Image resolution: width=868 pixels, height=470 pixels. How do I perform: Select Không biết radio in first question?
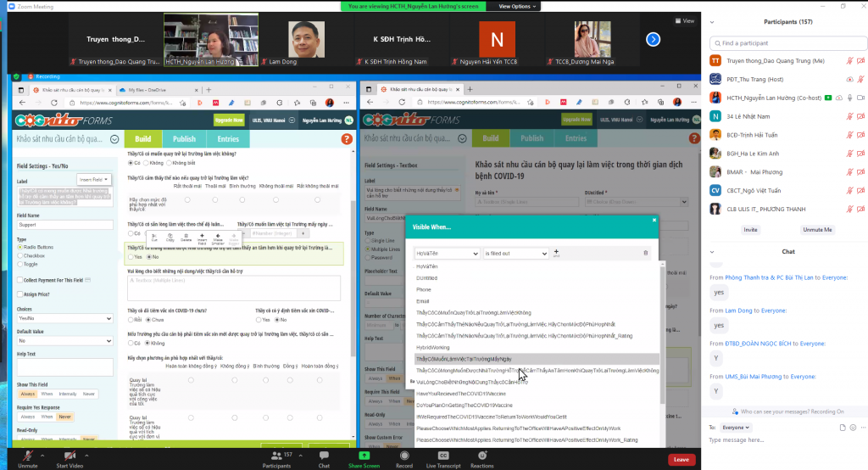169,163
